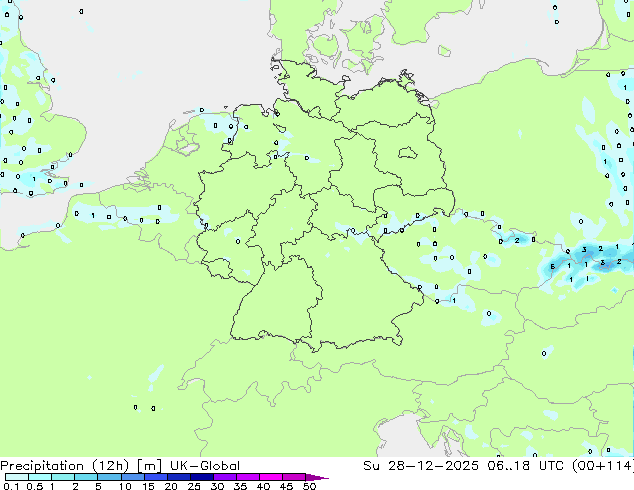Click the over-50 purple arrow tip of legend

point(317,477)
